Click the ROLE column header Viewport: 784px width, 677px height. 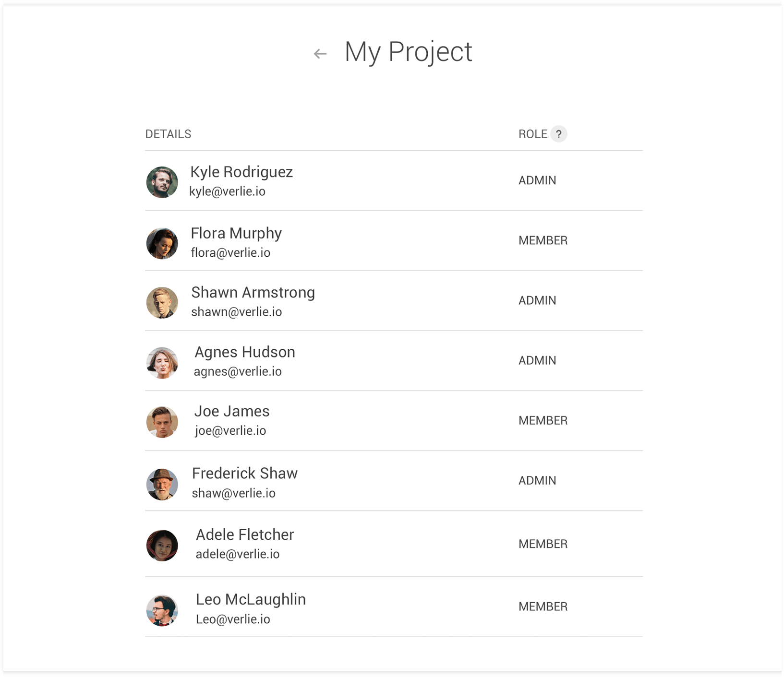point(532,134)
